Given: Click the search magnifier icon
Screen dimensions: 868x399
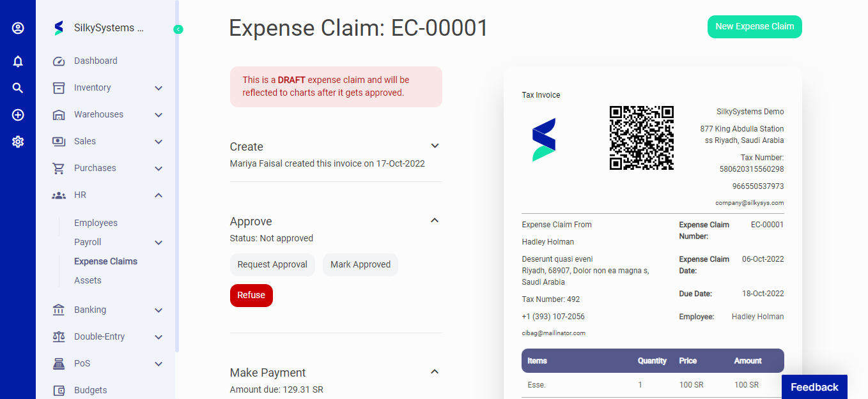Looking at the screenshot, I should (x=18, y=88).
